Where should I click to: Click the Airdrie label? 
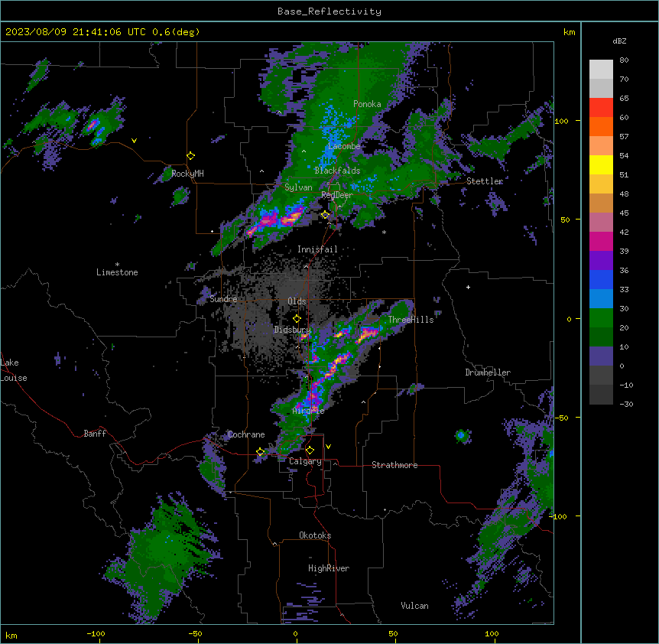pos(309,411)
